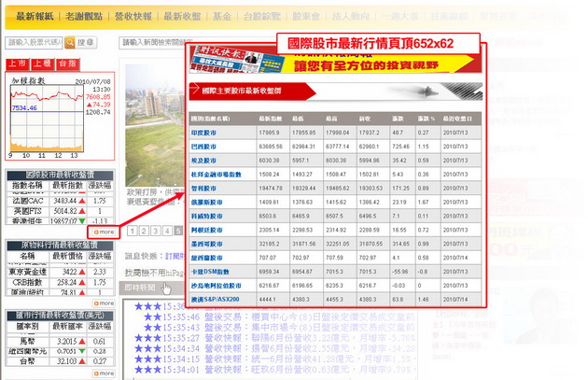
Task: Click 台幣 row's red up arrow
Action: [82, 361]
